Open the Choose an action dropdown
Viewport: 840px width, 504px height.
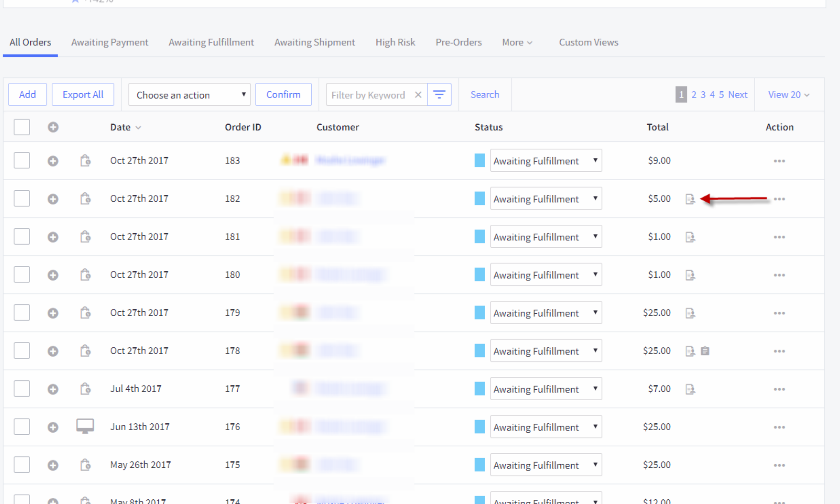coord(189,95)
